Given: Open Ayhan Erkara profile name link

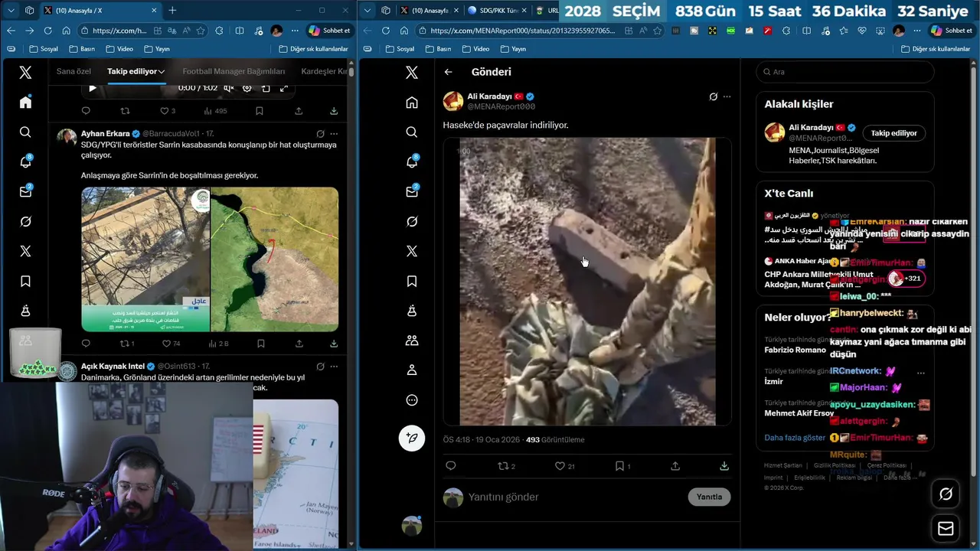Looking at the screenshot, I should point(106,133).
